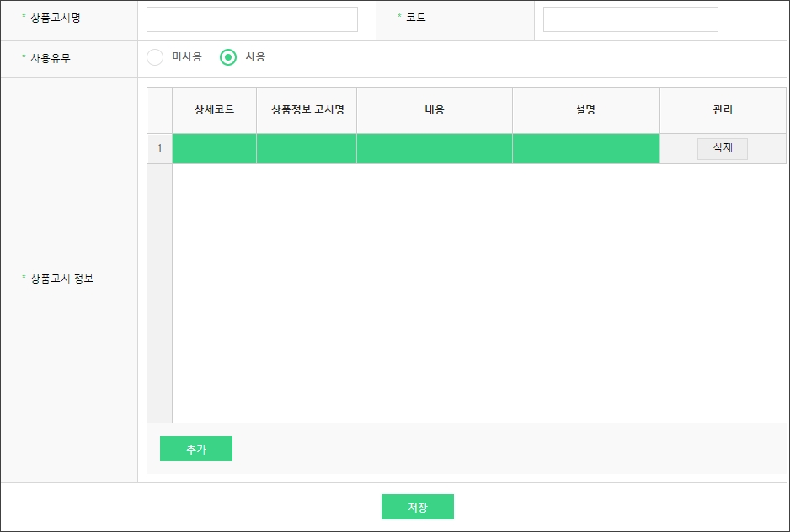Click the blank top-left grid corner cell
Image resolution: width=790 pixels, height=532 pixels.
[159, 110]
